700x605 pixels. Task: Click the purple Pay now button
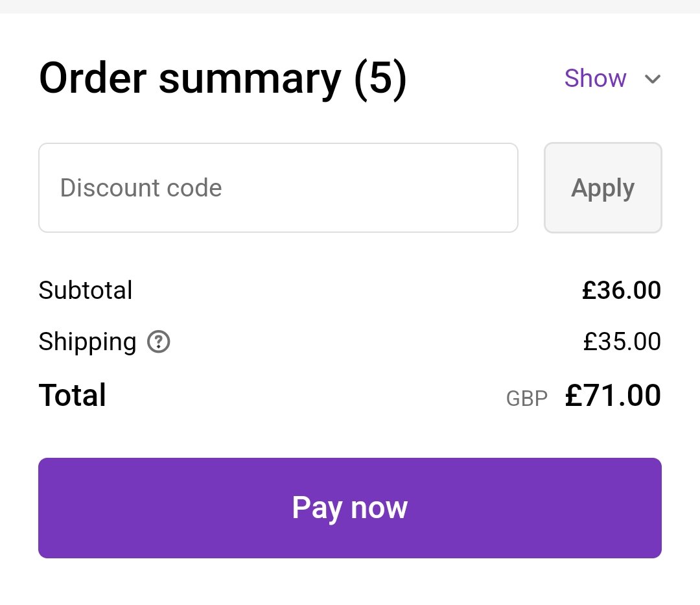[x=350, y=508]
